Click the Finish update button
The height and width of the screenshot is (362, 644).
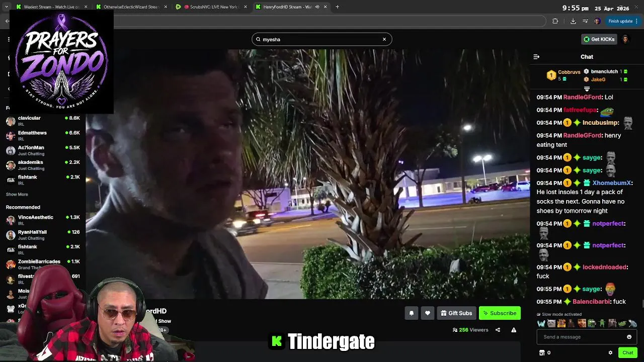(x=623, y=21)
